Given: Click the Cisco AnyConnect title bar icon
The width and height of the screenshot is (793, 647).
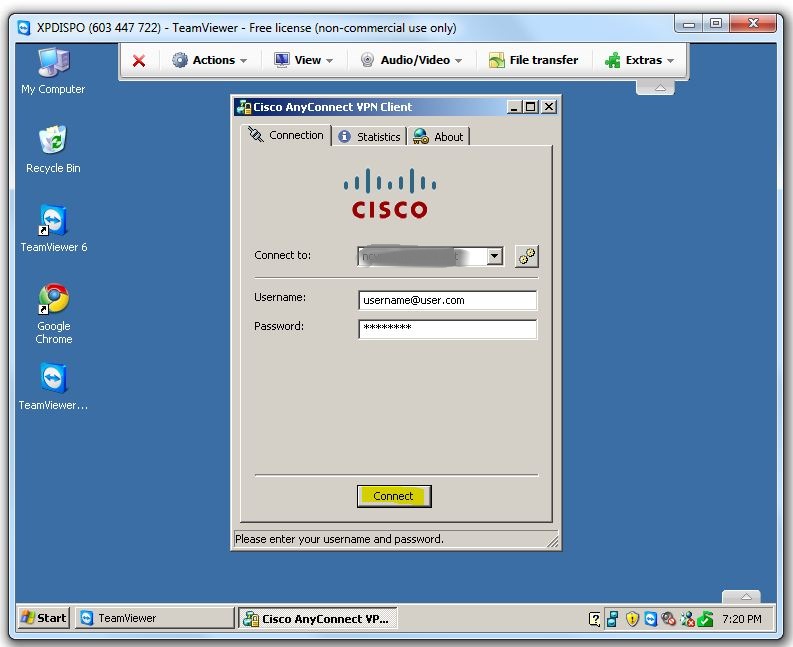Looking at the screenshot, I should click(244, 107).
